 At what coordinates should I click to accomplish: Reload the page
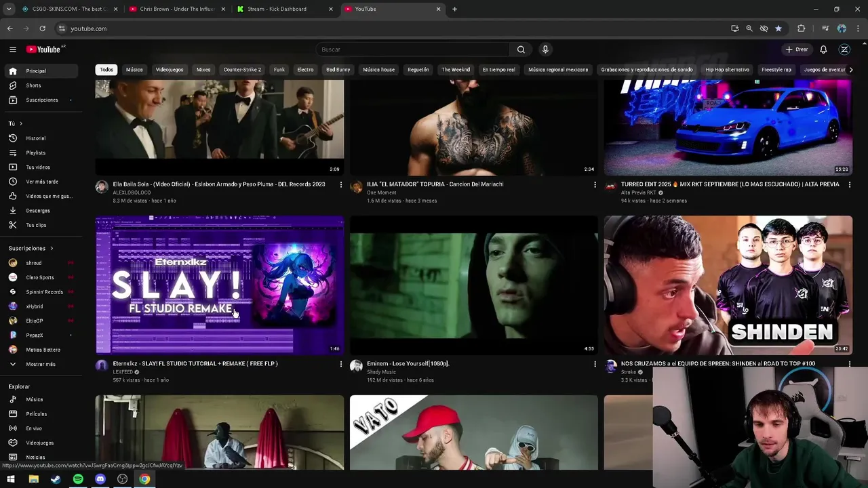tap(42, 28)
